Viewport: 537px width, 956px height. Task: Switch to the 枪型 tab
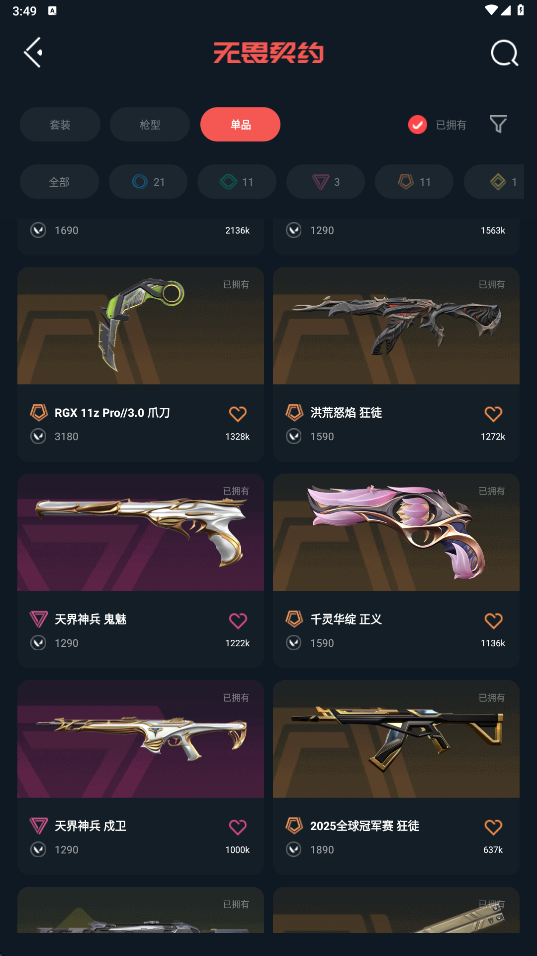(x=150, y=124)
